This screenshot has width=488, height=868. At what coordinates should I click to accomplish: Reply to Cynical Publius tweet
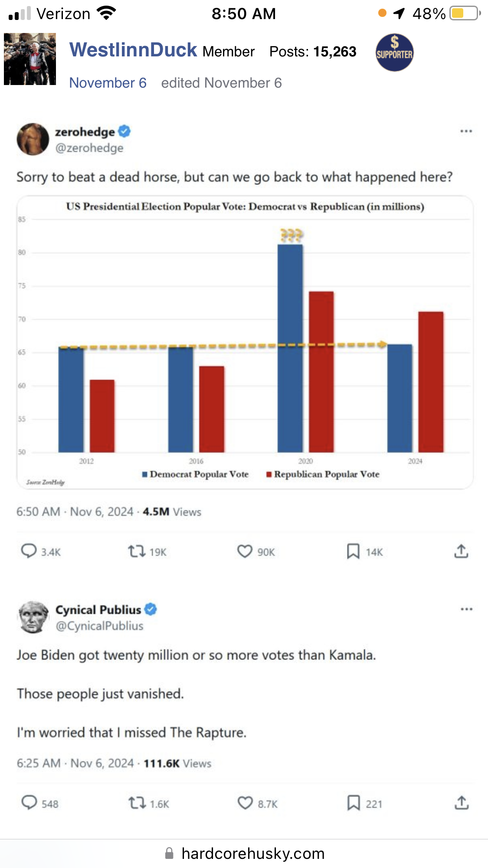tap(29, 803)
